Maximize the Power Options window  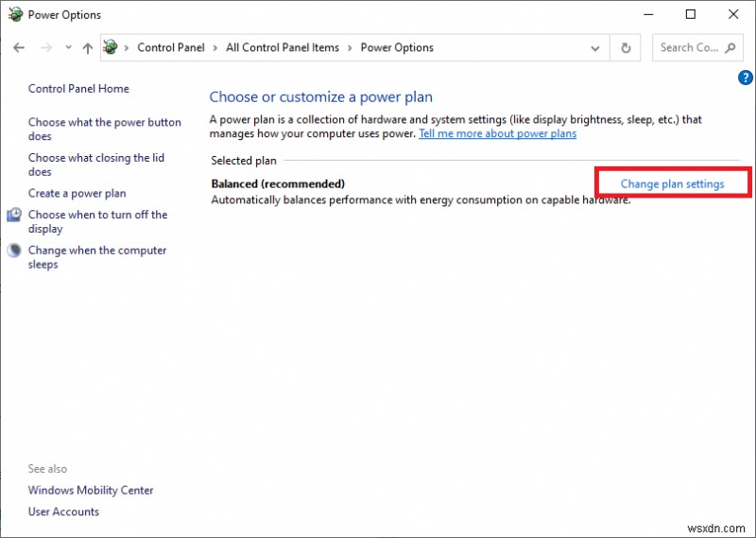691,14
